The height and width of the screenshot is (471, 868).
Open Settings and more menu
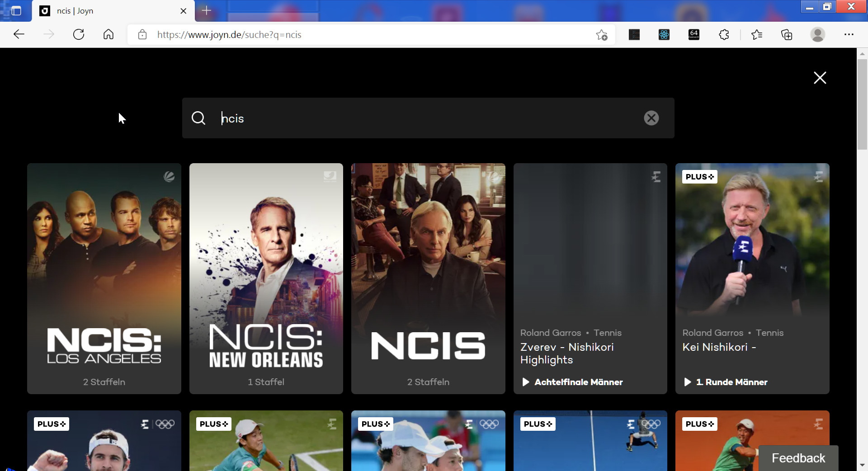[849, 35]
